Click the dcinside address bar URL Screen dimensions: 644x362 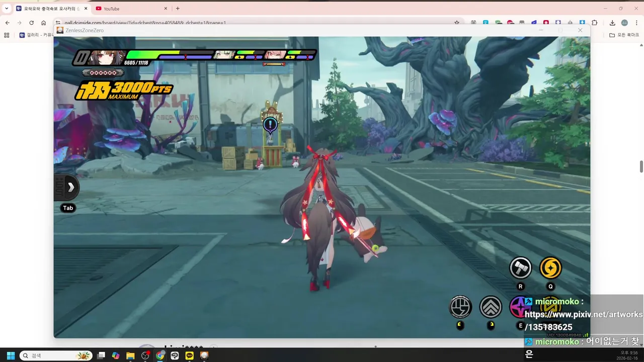(145, 23)
